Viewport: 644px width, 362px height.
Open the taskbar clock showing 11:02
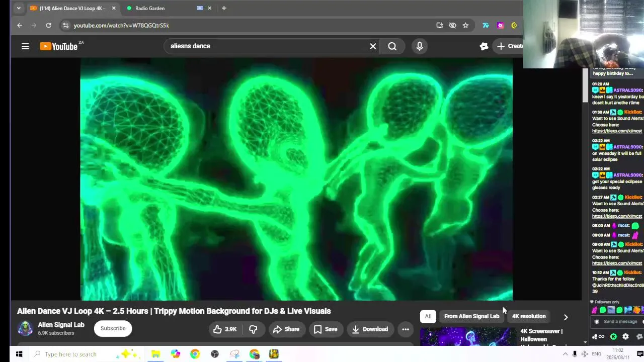(x=618, y=354)
